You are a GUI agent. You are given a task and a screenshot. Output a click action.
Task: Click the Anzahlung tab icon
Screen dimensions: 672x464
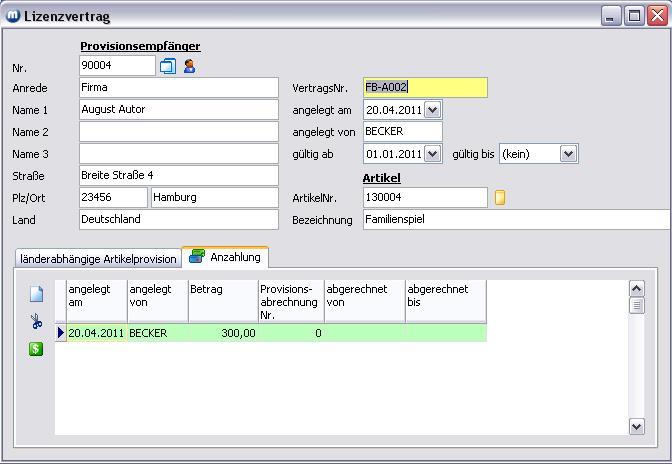[x=197, y=257]
